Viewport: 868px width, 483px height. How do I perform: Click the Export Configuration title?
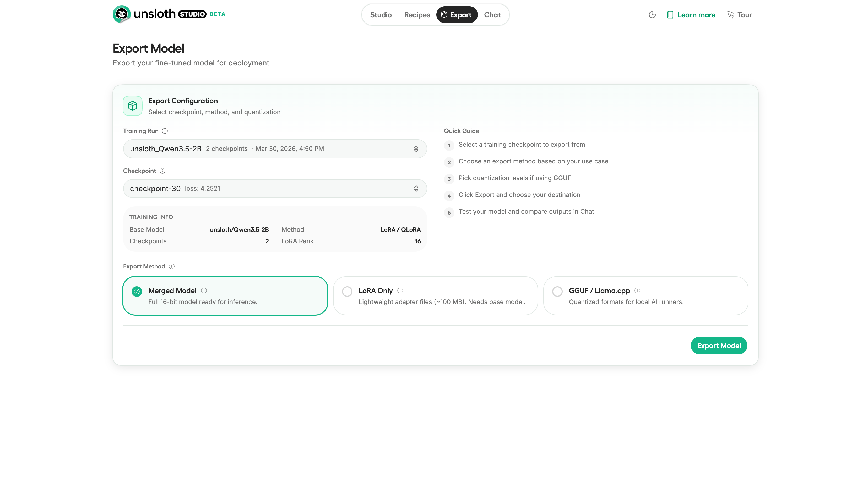(x=183, y=101)
